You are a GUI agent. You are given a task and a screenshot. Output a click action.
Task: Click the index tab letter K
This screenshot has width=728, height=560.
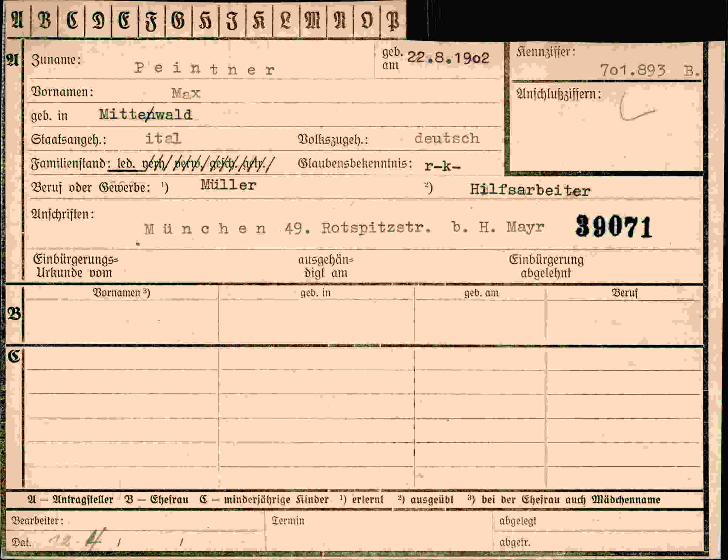(x=259, y=20)
